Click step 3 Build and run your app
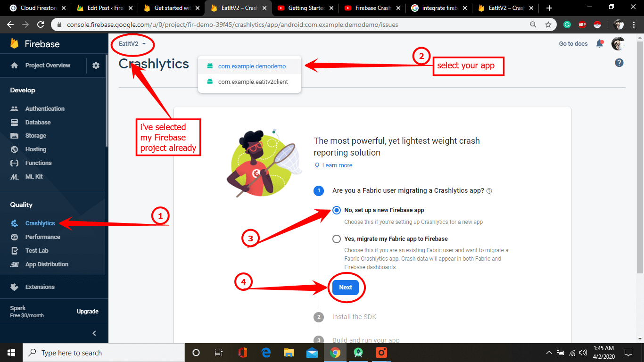Viewport: 644px width, 362px height. click(x=366, y=340)
